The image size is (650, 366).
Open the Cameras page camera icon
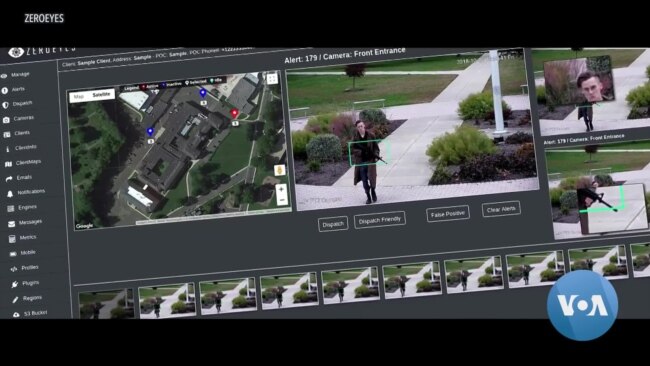click(6, 120)
